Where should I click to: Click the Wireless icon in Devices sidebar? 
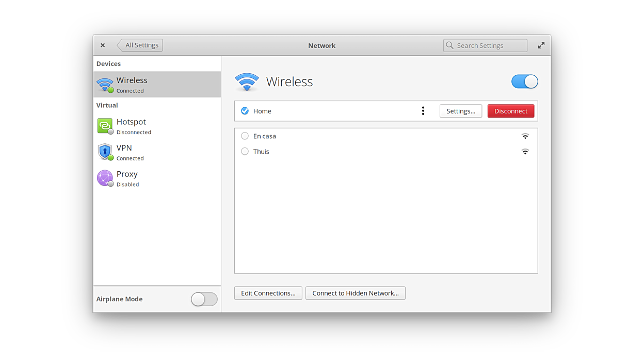tap(105, 85)
